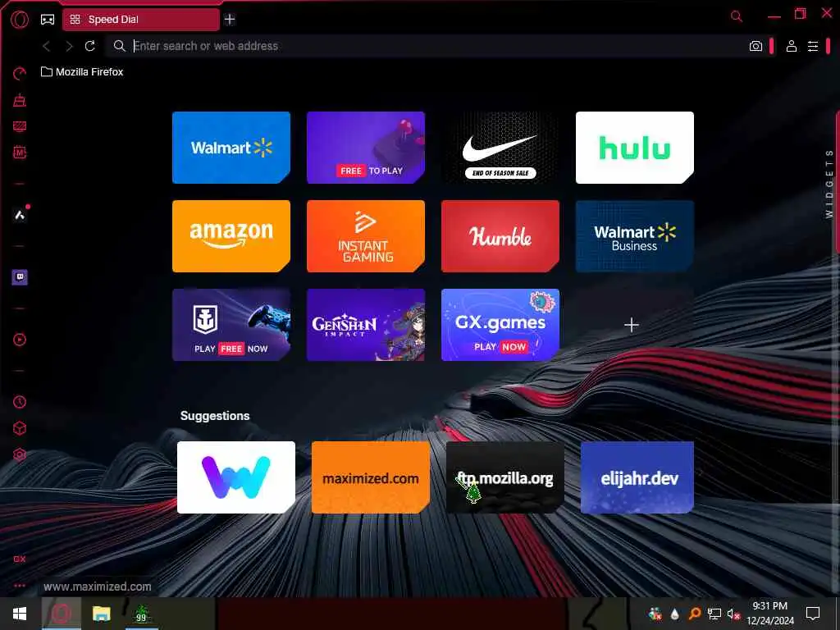This screenshot has width=840, height=630.
Task: Take a snapshot with camera icon
Action: [x=756, y=46]
